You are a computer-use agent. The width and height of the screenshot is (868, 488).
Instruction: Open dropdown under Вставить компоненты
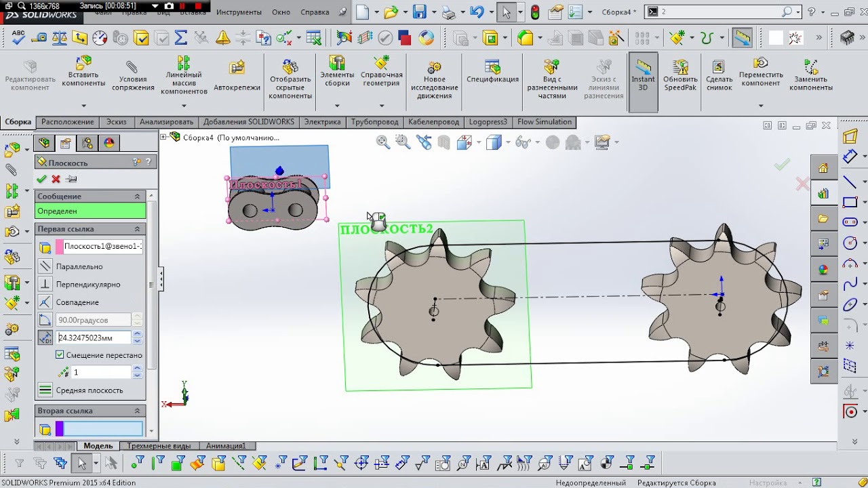coord(84,106)
